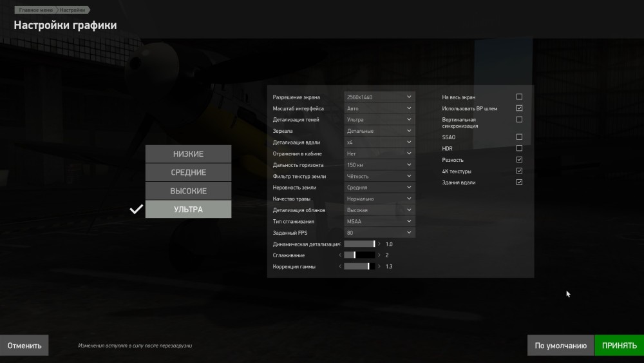
Task: Open Отражения в кабине dropdown
Action: (379, 153)
